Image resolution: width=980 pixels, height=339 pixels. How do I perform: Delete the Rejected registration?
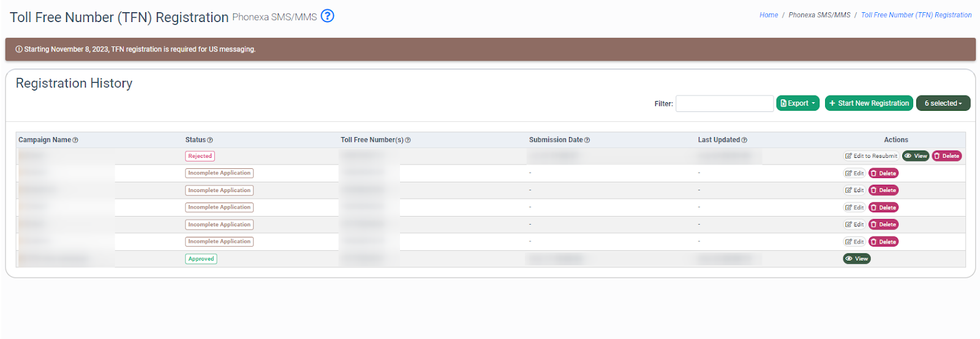tap(946, 156)
